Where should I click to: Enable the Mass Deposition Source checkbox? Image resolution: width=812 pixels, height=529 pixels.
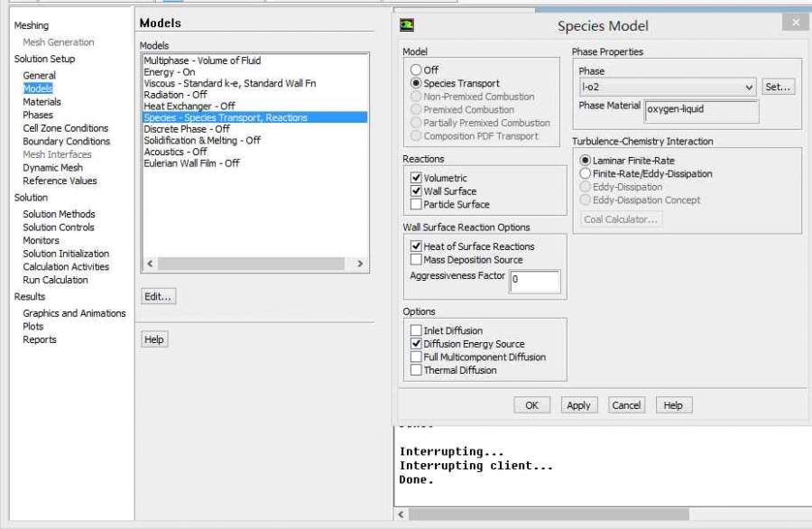pos(416,260)
